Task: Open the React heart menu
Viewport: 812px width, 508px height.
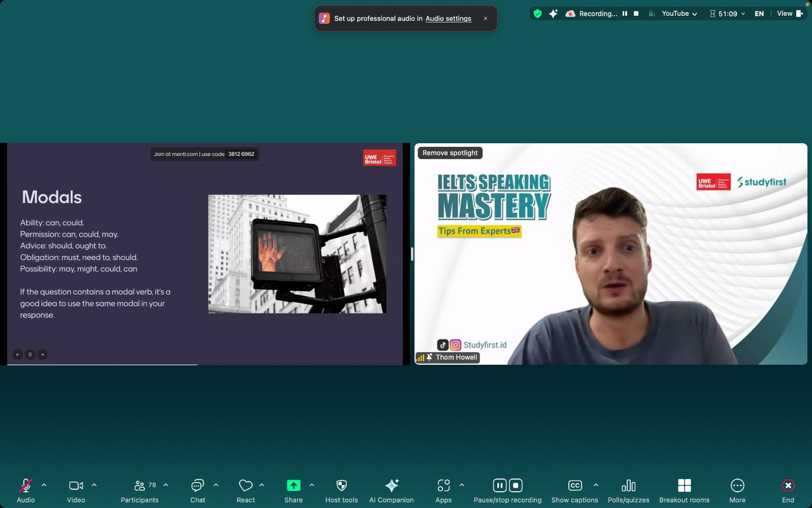Action: pyautogui.click(x=246, y=490)
